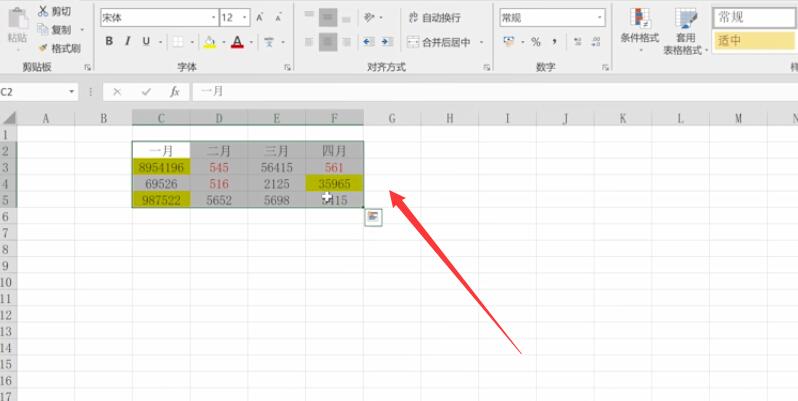Viewport: 798px width, 401px height.
Task: Activate the Format Painter (格式刷)
Action: 59,48
